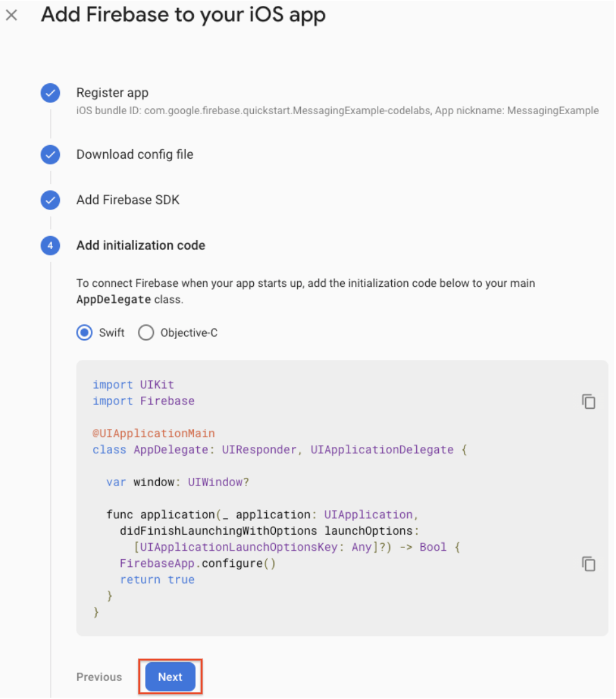Click the iOS bundle ID summary text
Image resolution: width=616 pixels, height=699 pixels.
pos(337,111)
